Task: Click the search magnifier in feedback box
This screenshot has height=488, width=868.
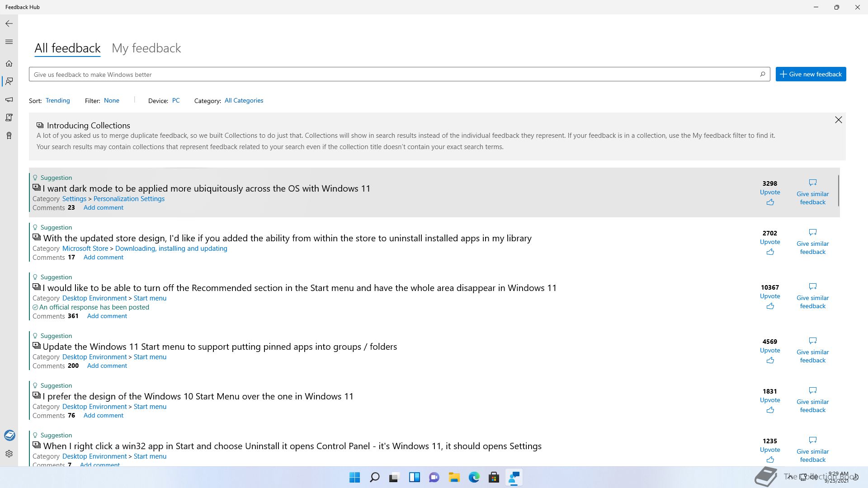Action: point(763,74)
